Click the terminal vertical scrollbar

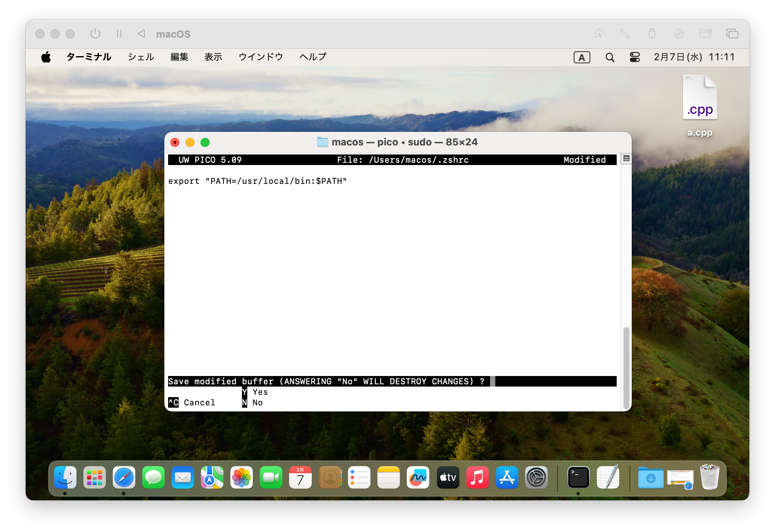[626, 367]
